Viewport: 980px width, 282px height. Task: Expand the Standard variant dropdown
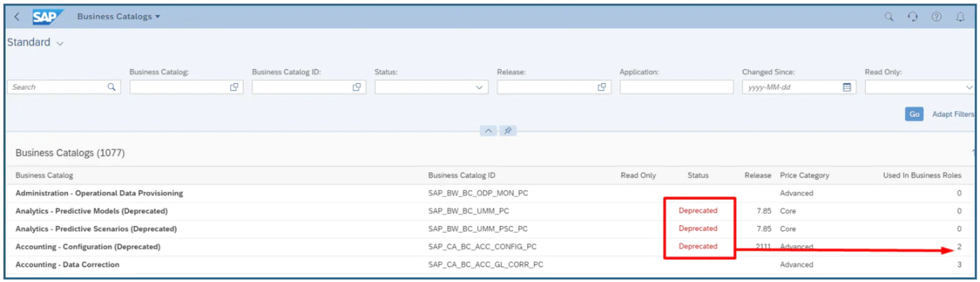(x=60, y=43)
